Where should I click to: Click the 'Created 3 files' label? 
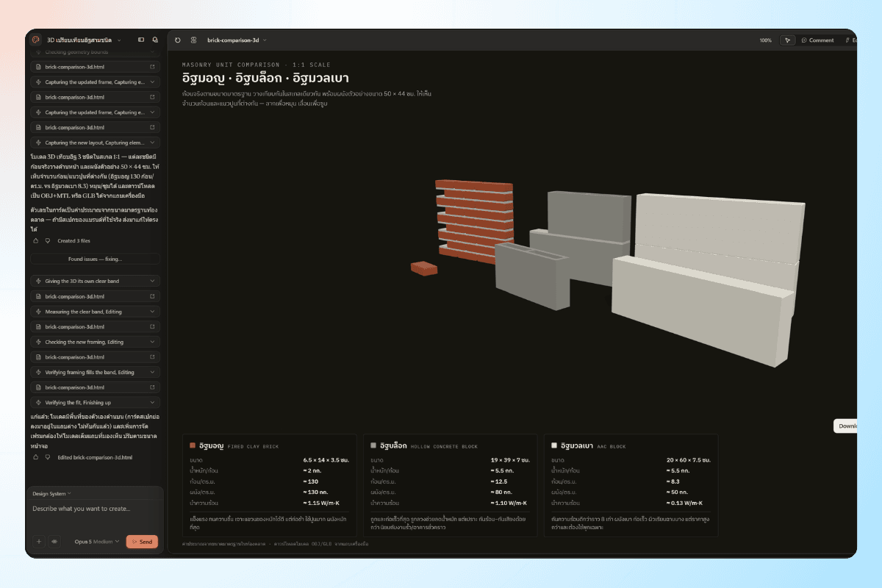click(x=74, y=240)
